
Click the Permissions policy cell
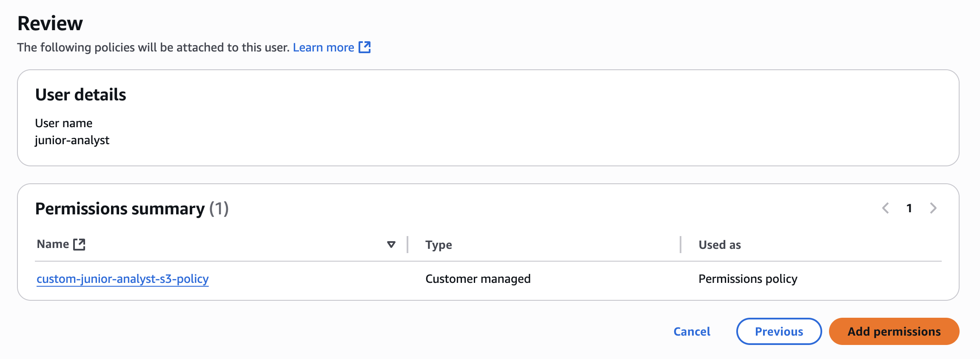point(748,279)
